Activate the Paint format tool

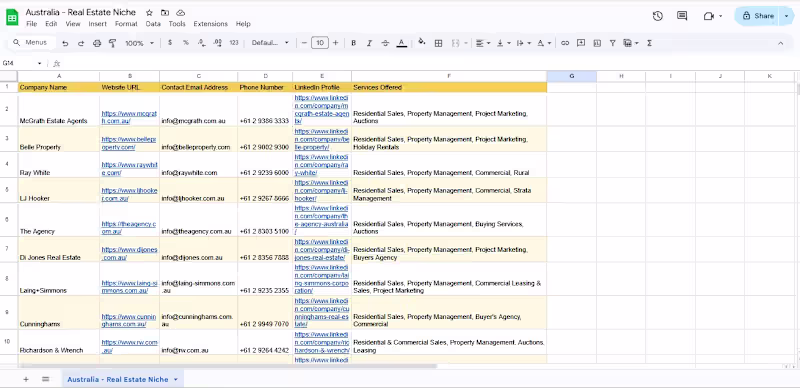click(x=113, y=43)
